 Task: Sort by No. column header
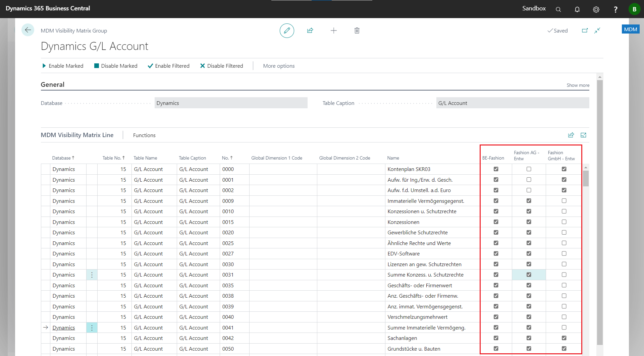[227, 158]
